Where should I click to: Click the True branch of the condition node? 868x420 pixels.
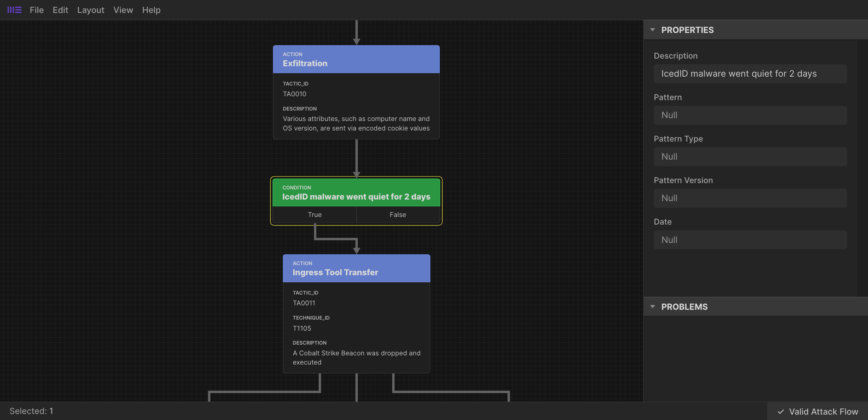[314, 214]
